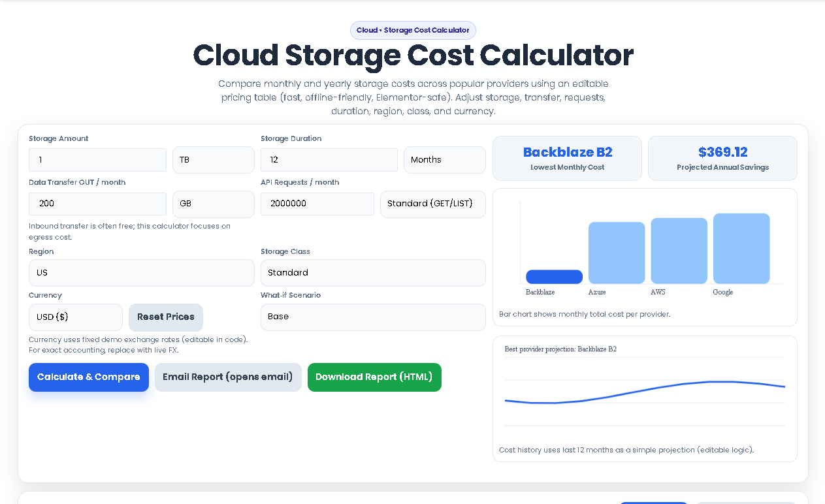Screen dimensions: 825x504
Task: Open the What-if Scenario dropdown showing Base
Action: click(x=373, y=317)
